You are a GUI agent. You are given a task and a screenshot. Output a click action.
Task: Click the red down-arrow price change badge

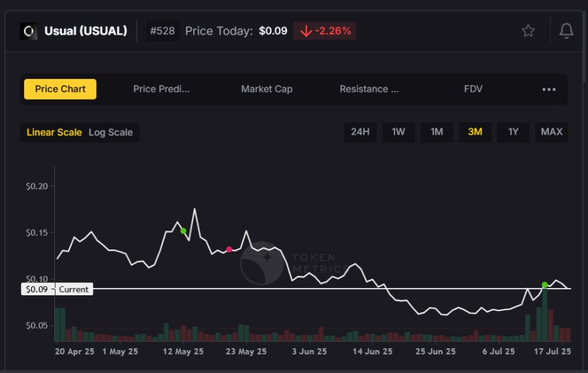[x=325, y=31]
